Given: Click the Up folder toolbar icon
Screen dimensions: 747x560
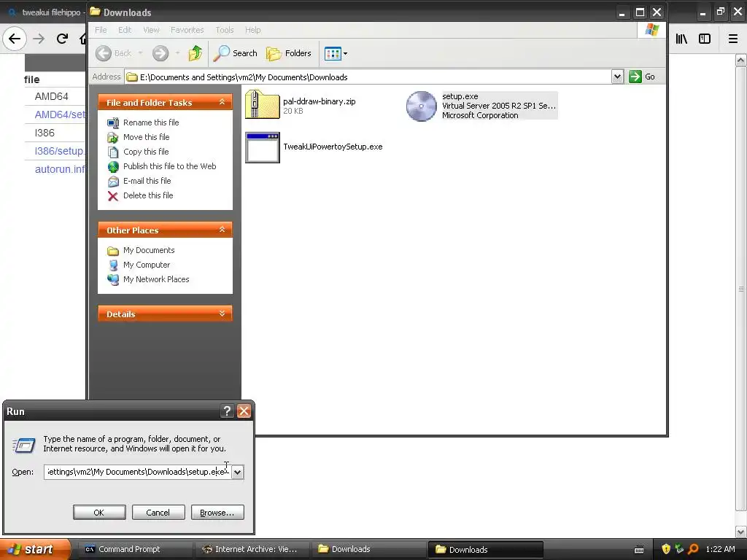Looking at the screenshot, I should (196, 53).
